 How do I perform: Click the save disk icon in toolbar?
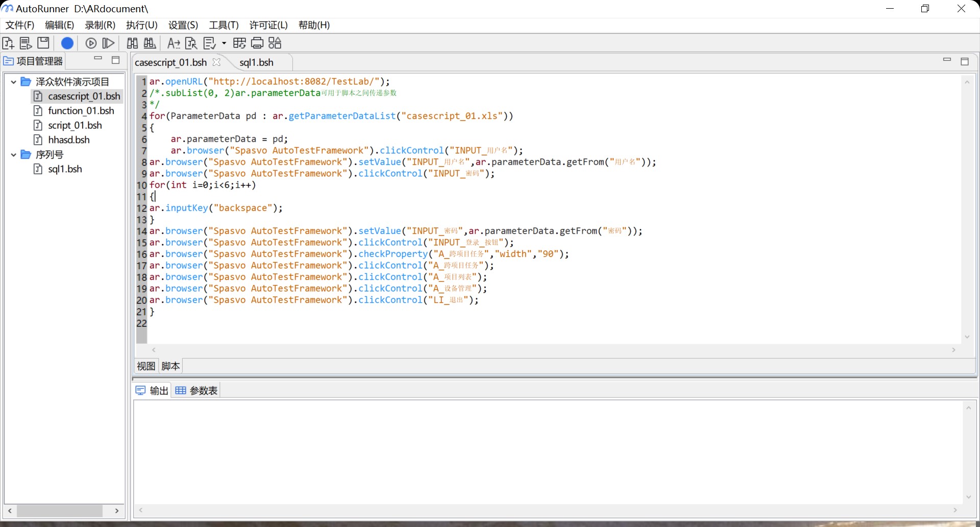click(x=43, y=43)
